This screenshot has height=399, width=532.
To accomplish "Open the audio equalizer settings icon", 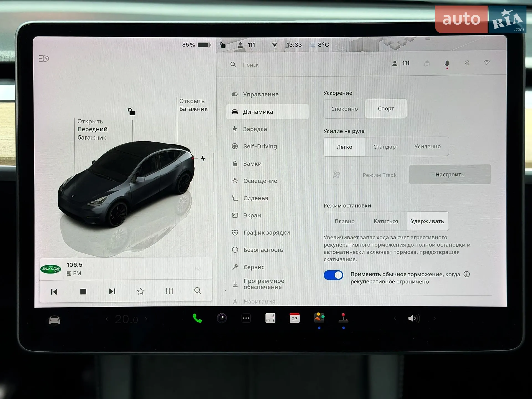I will point(169,291).
